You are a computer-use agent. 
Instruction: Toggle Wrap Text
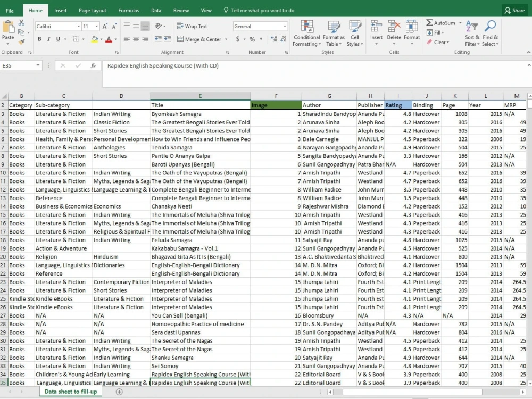[192, 26]
